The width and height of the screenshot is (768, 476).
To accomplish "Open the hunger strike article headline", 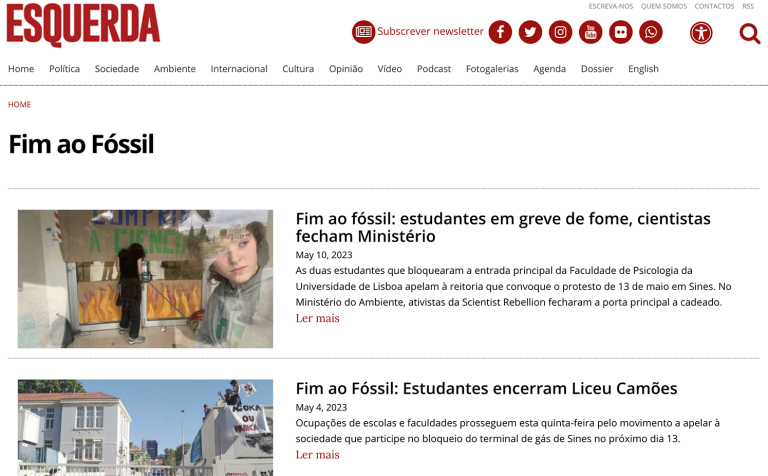I will 503,227.
